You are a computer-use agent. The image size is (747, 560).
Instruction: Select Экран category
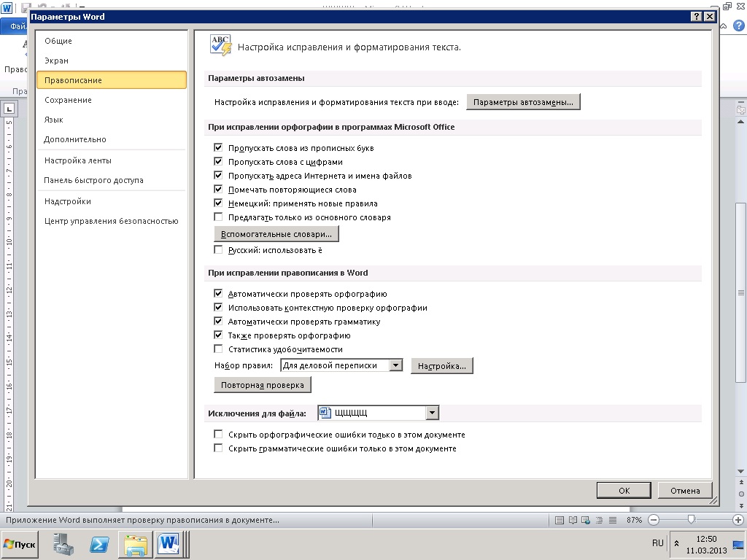tap(112, 61)
